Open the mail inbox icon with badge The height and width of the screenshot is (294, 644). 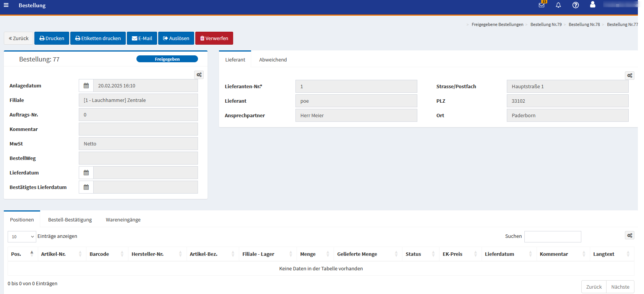[542, 5]
